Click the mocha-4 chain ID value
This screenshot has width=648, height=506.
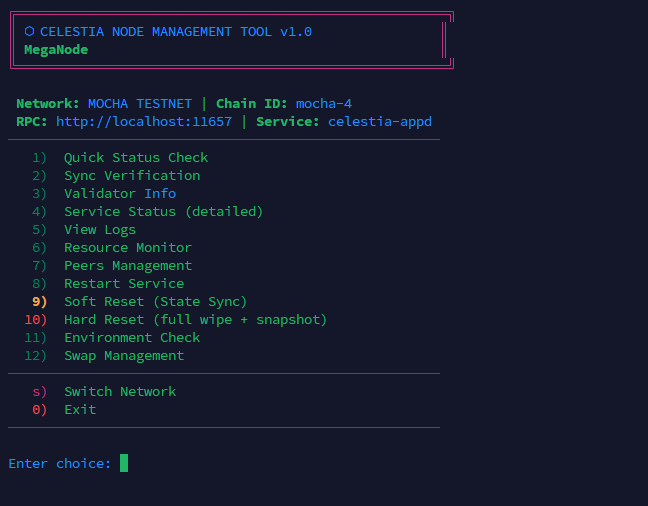click(x=324, y=104)
